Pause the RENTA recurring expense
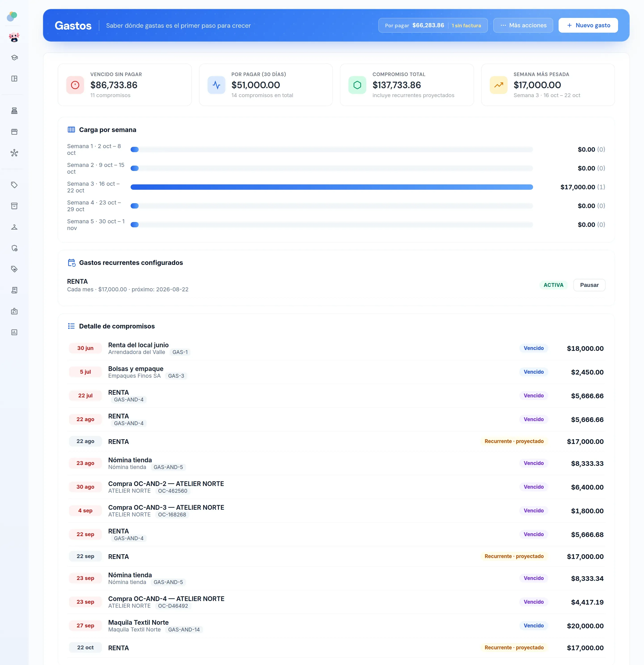 589,285
